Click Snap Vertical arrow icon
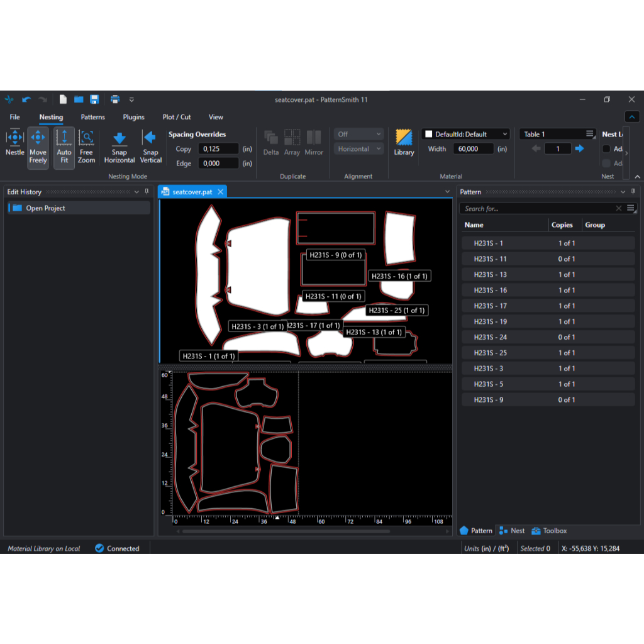This screenshot has width=644, height=644. (150, 138)
